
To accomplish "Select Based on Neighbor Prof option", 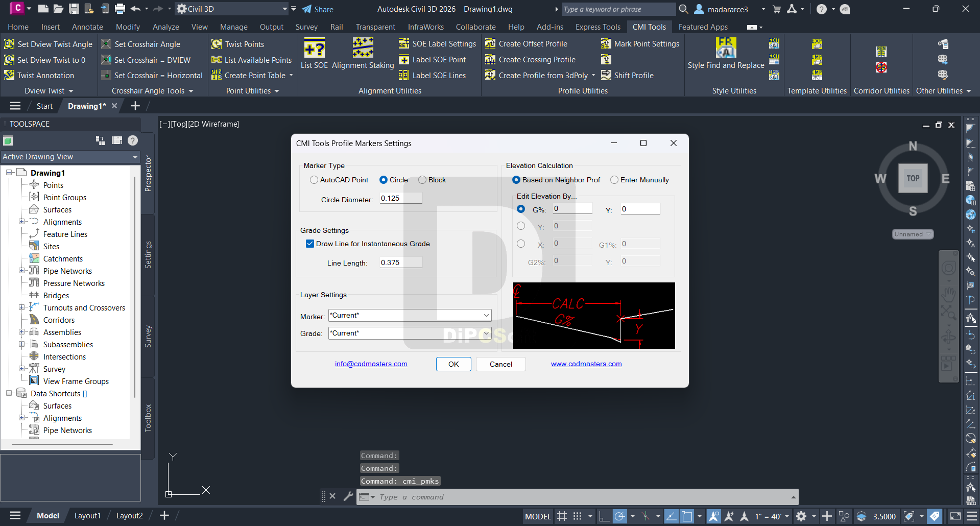I will (x=516, y=180).
